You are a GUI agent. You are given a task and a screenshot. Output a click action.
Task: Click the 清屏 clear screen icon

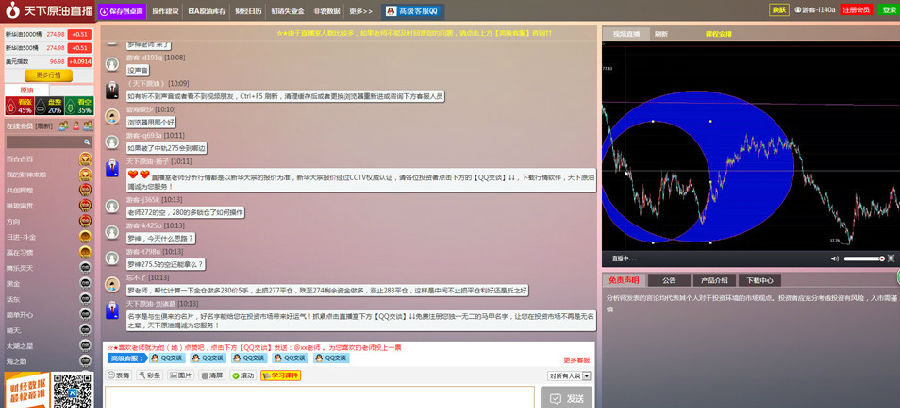pos(211,375)
